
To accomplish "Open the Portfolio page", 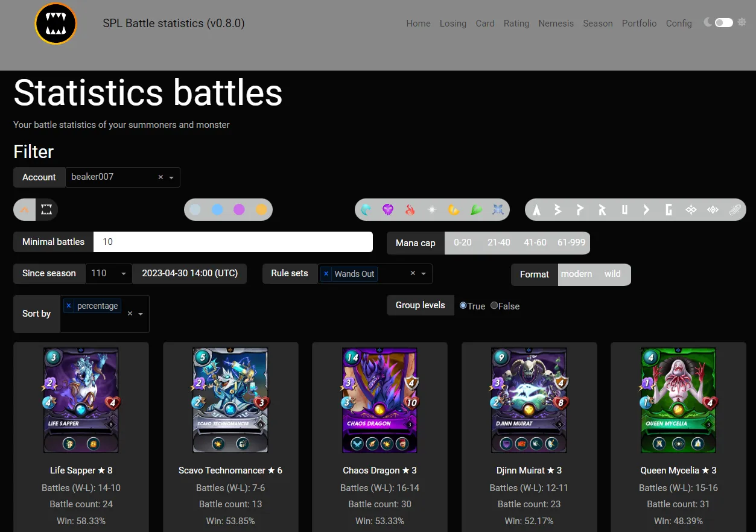I will [x=640, y=24].
